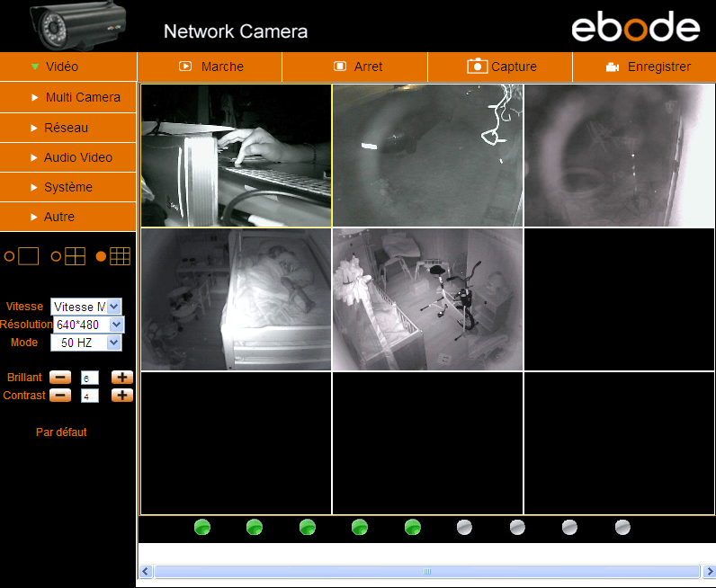Screen dimensions: 716x588
Task: Expand the Réseau menu section
Action: point(68,128)
